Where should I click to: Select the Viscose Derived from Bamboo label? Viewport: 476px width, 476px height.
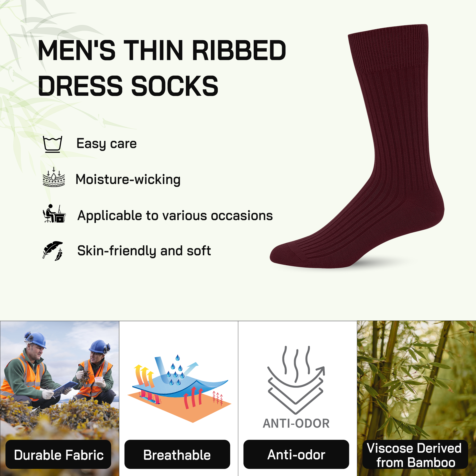(x=415, y=455)
